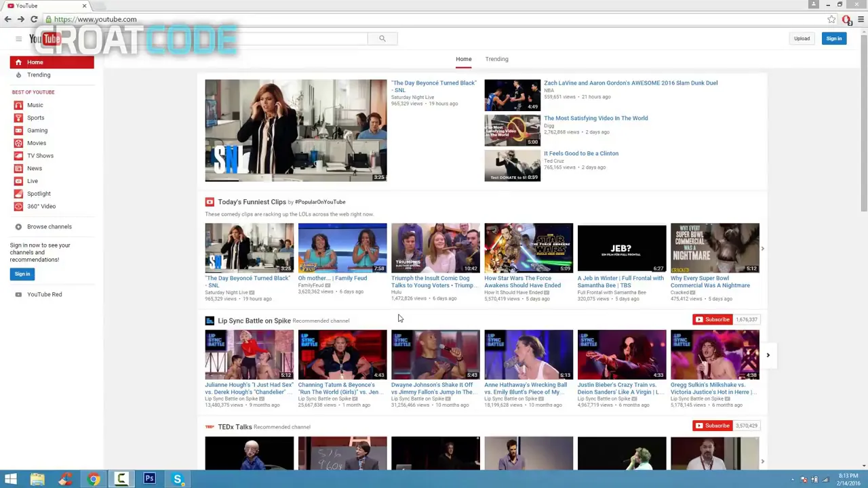Open Zach LaVine Slam Dunk Duel title

pos(631,83)
